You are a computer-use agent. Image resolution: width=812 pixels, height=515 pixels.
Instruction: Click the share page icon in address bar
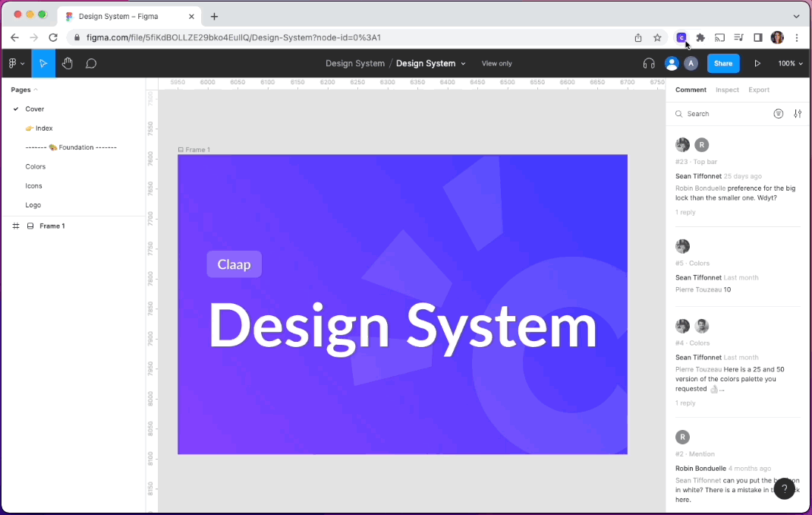(x=638, y=37)
